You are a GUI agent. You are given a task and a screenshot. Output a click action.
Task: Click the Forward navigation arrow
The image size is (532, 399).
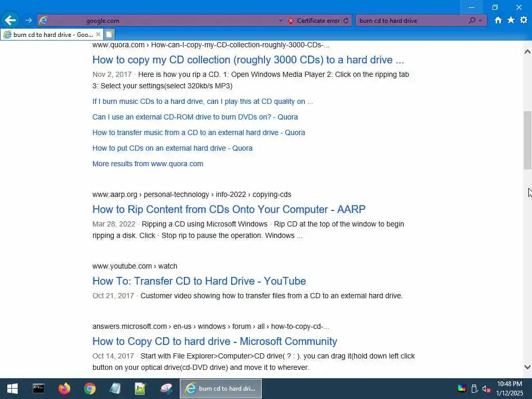[29, 20]
